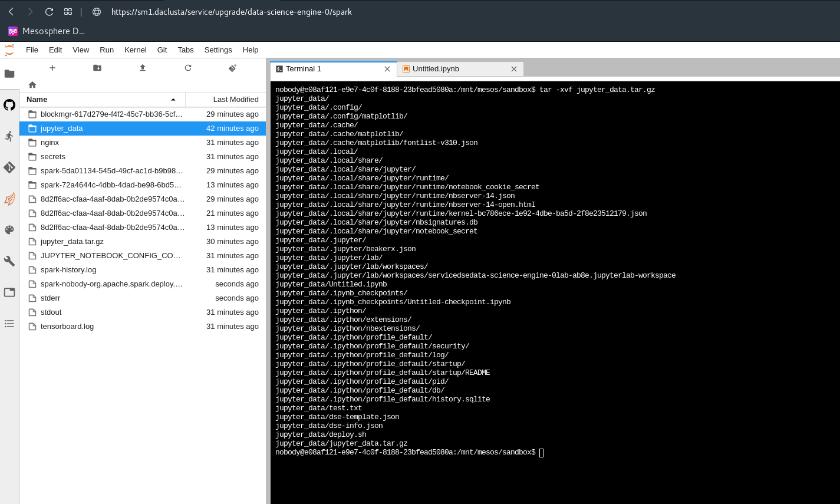Go to the home folder breadcrumb

coord(32,85)
